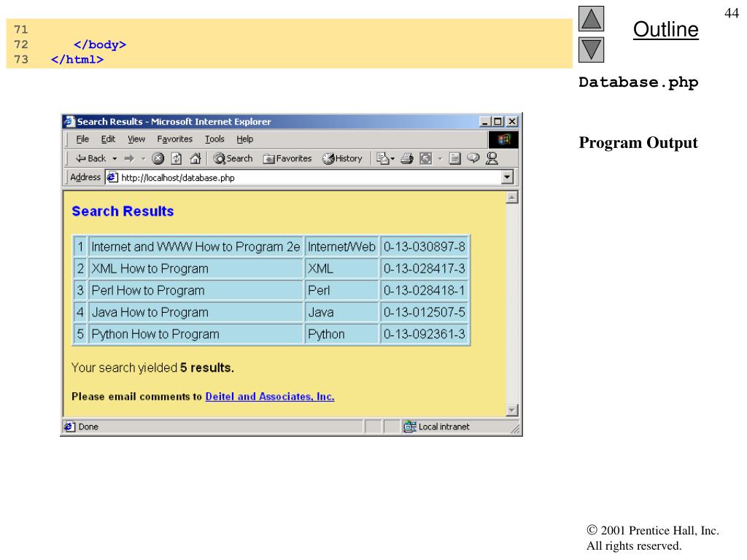This screenshot has width=747, height=560.
Task: Click the Home icon
Action: pyautogui.click(x=196, y=158)
